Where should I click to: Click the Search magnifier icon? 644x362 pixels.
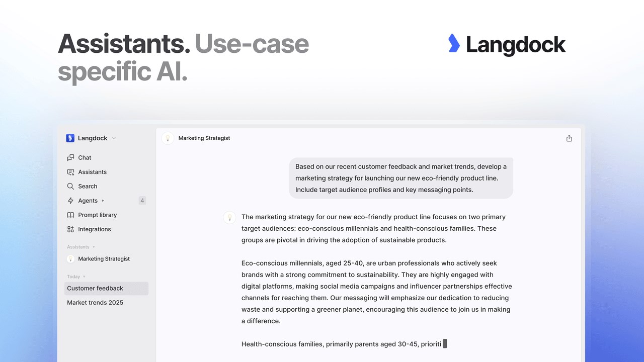pos(70,186)
